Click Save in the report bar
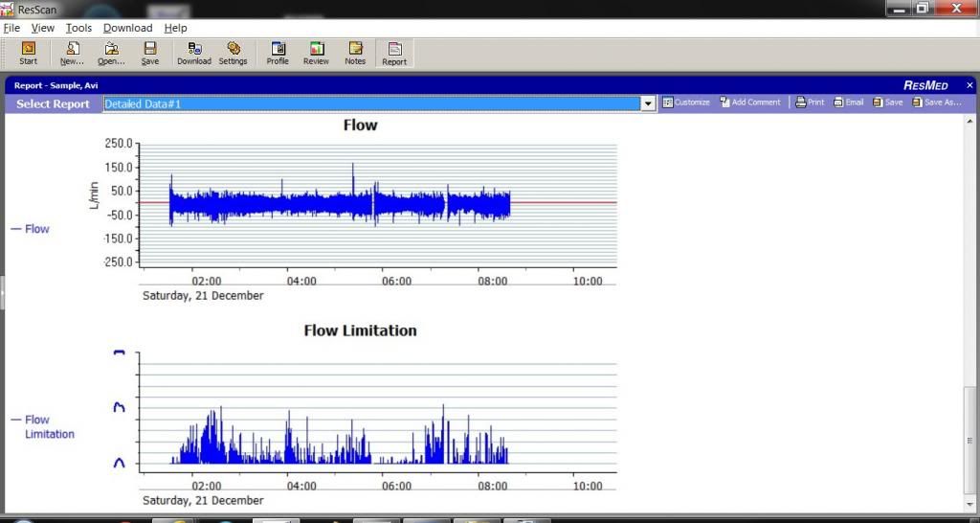This screenshot has height=523, width=980. [887, 102]
